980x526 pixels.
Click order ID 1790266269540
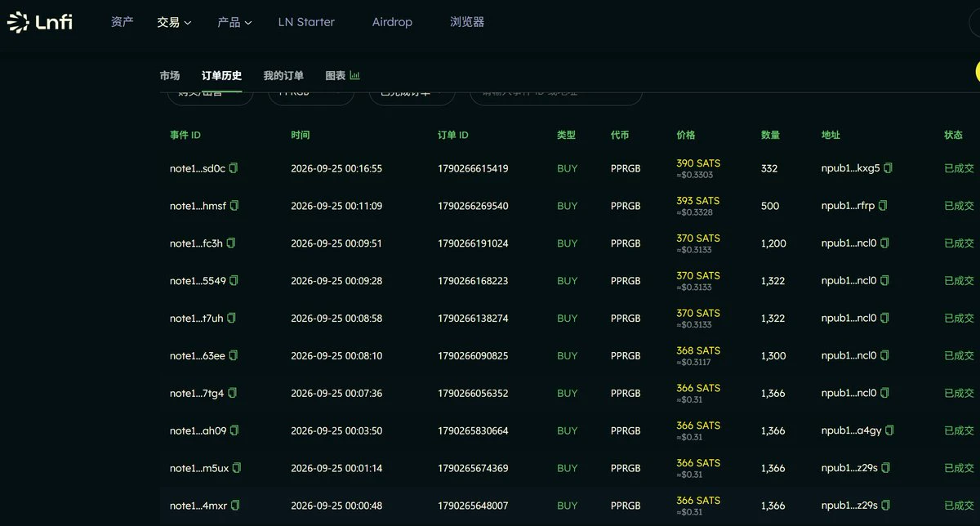coord(473,206)
